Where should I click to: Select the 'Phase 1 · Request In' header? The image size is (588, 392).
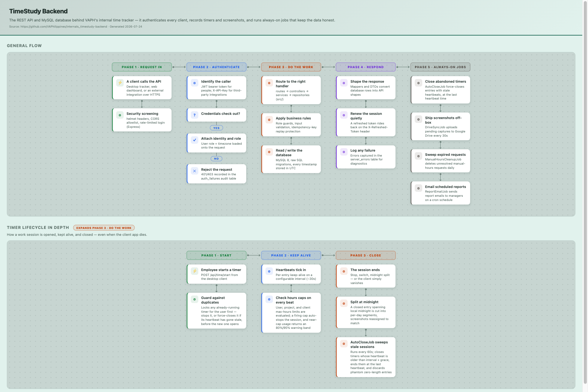click(142, 67)
